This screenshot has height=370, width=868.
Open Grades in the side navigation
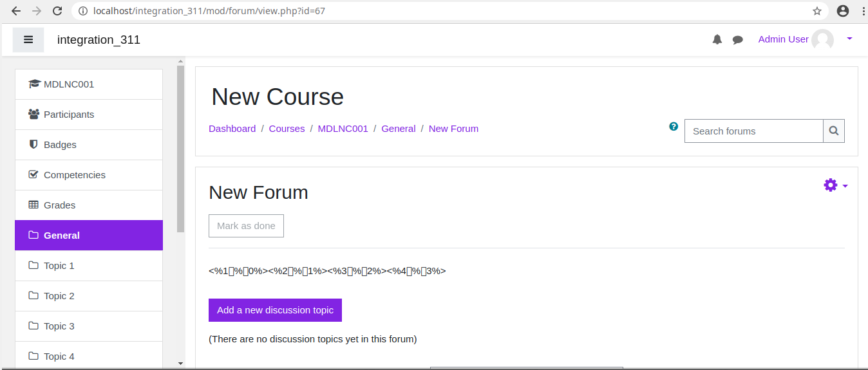pos(89,205)
